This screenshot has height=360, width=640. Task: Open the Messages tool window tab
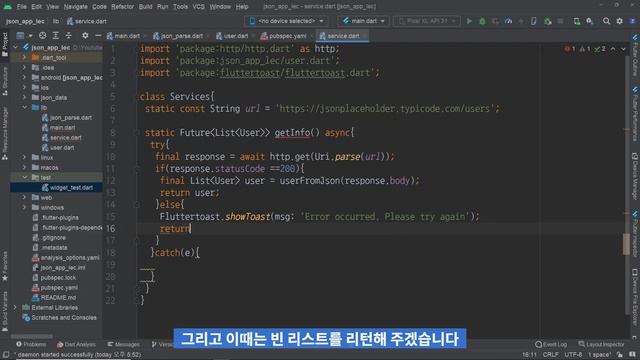(124, 344)
